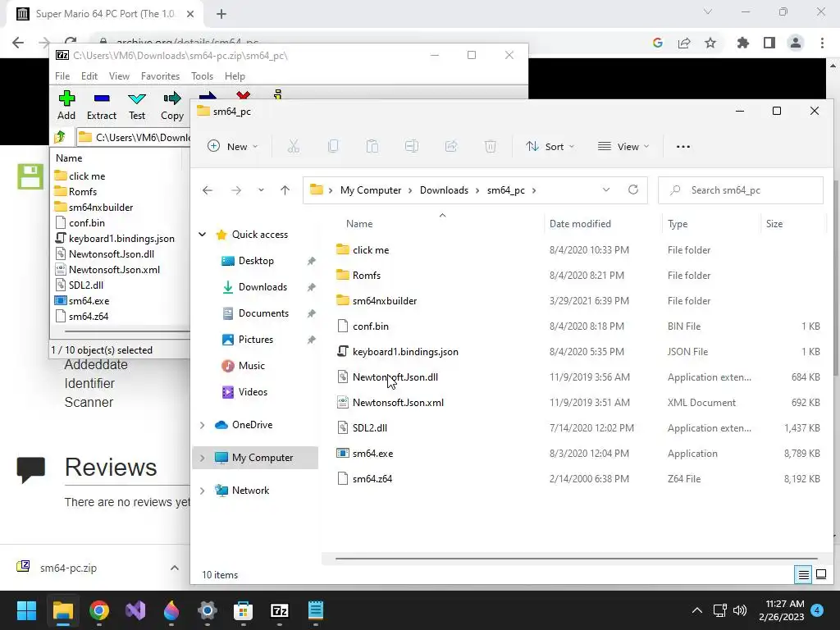Open the Favorites menu in 7-Zip

click(160, 76)
